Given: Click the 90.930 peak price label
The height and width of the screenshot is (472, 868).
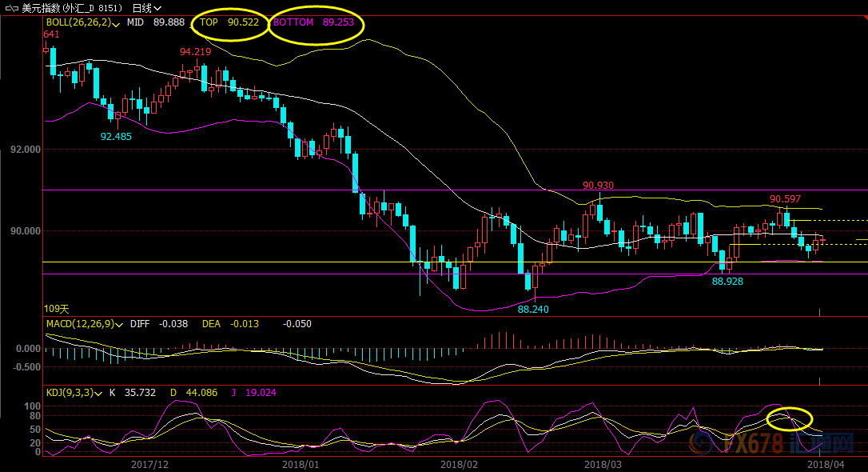Looking at the screenshot, I should 598,186.
